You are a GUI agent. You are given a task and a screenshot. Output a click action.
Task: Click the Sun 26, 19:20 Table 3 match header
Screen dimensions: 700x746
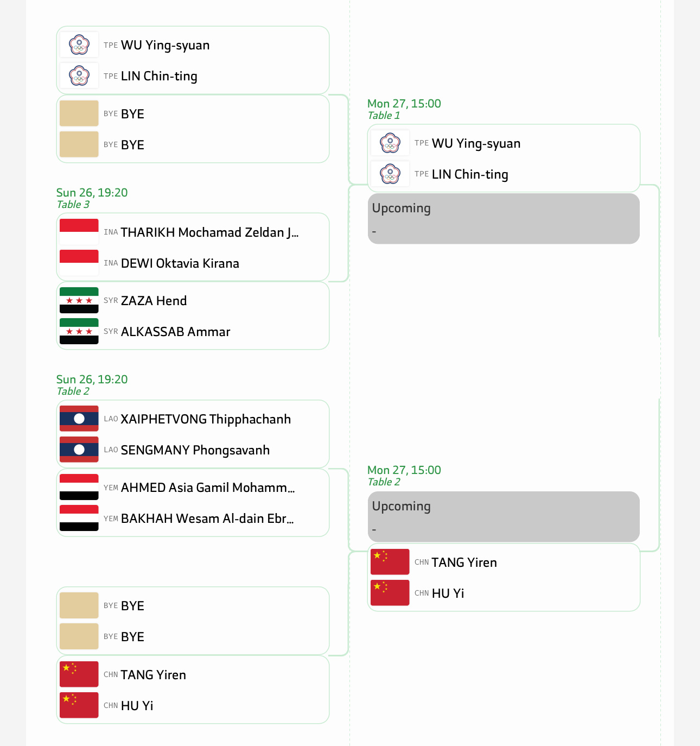(x=92, y=193)
